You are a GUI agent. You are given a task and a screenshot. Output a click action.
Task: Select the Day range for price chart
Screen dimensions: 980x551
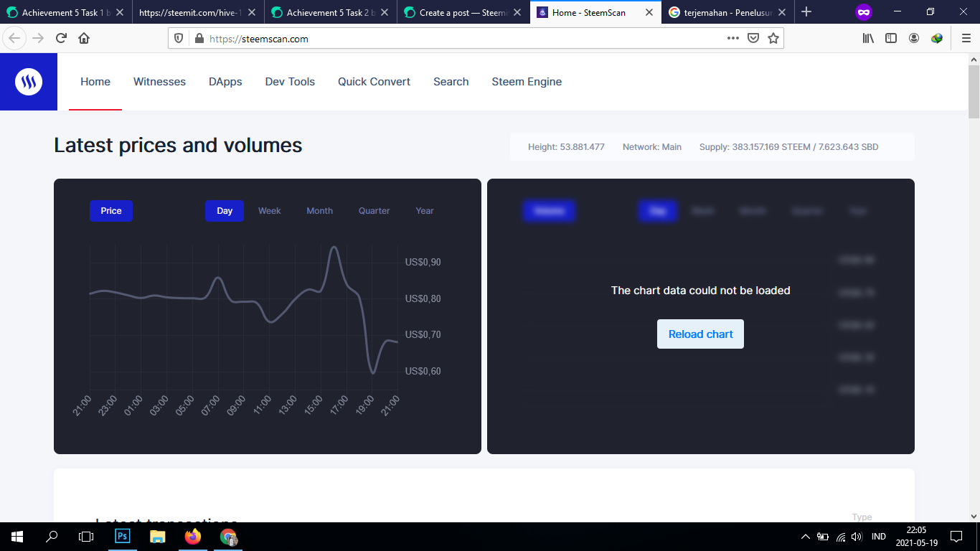click(x=225, y=211)
